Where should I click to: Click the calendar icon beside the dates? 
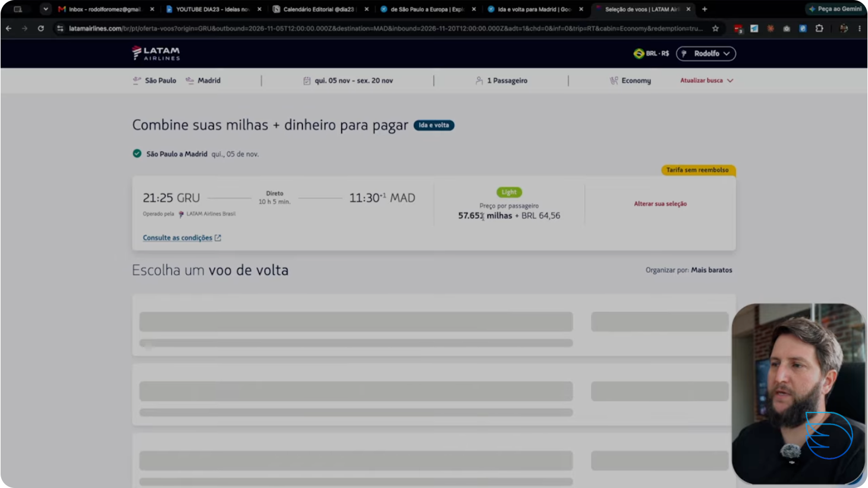pyautogui.click(x=307, y=80)
